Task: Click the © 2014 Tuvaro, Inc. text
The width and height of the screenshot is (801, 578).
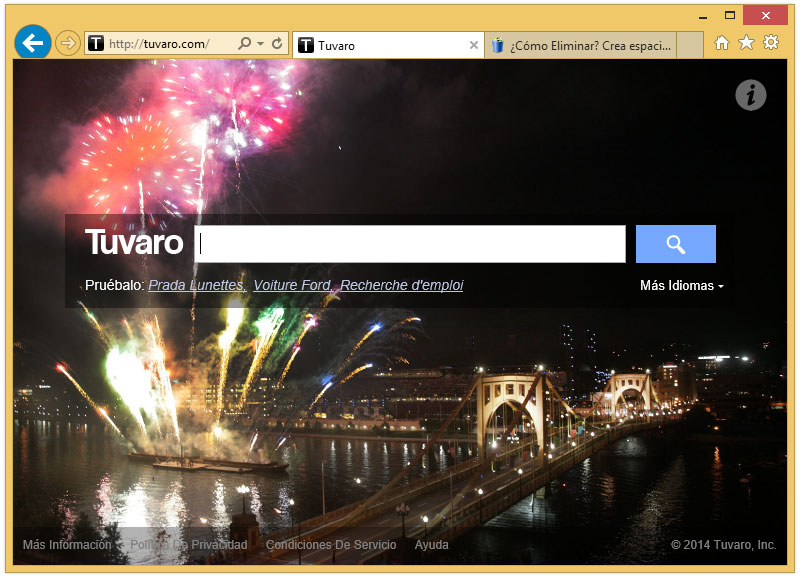Action: point(723,545)
